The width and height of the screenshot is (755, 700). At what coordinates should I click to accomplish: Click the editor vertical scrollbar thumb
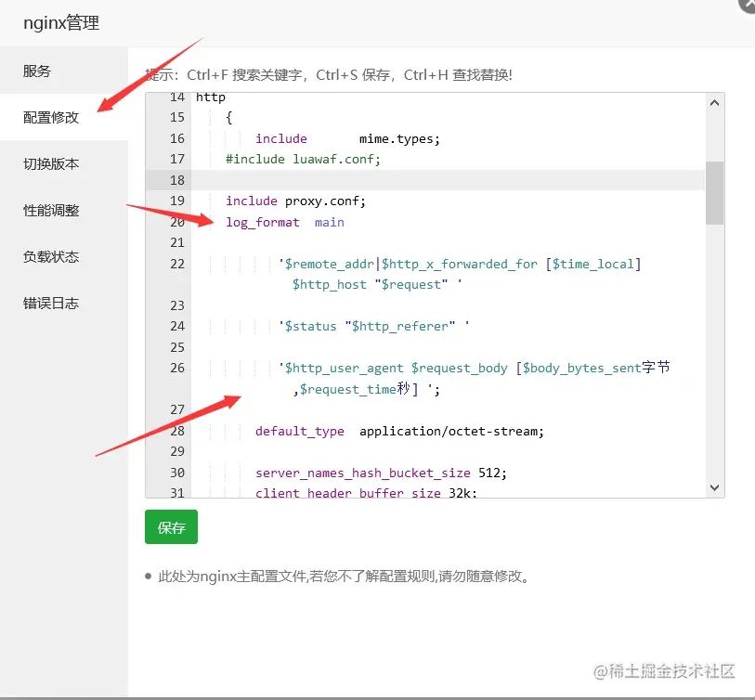click(714, 192)
